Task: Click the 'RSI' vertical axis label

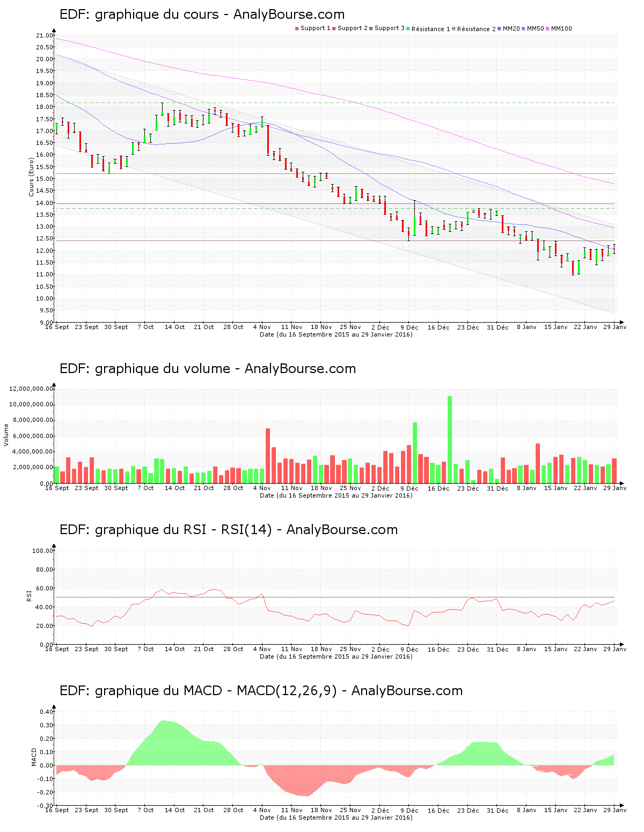Action: coord(29,595)
